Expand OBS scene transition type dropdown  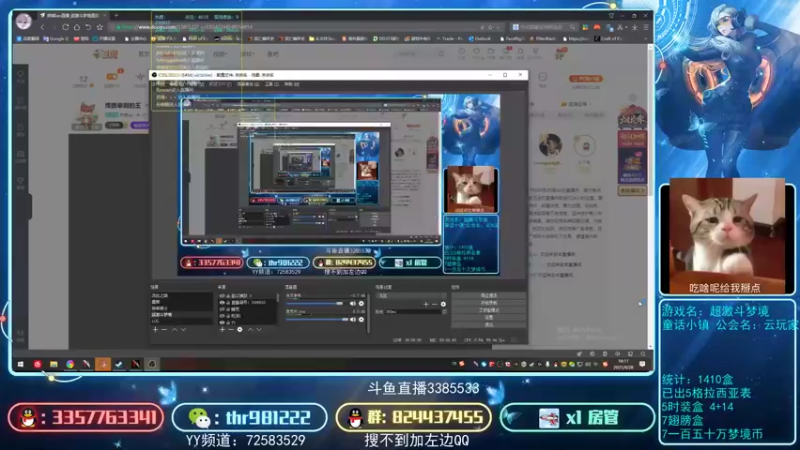[411, 295]
